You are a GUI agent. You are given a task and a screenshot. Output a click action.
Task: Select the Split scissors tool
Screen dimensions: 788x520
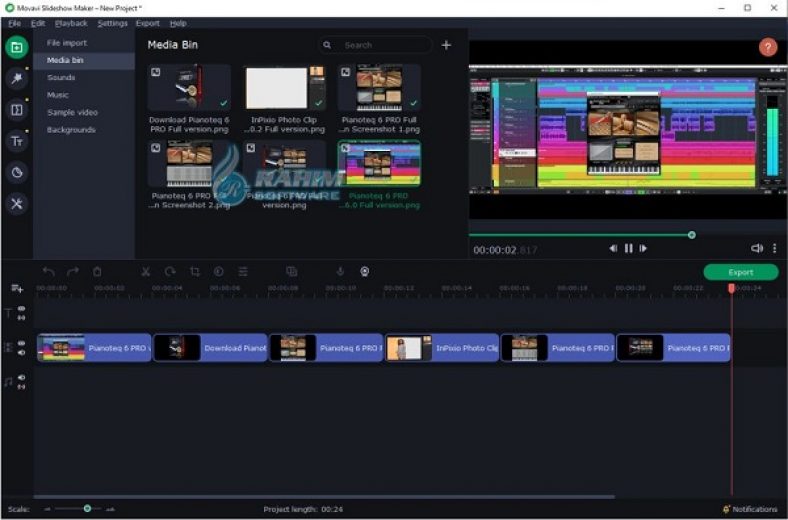coord(146,271)
